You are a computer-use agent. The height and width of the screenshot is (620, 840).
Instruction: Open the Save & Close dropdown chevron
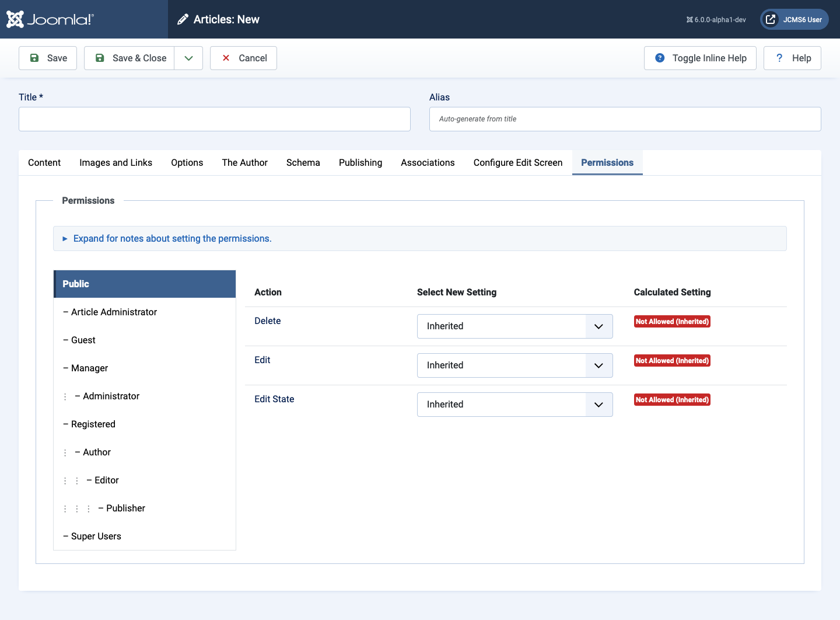pos(188,58)
